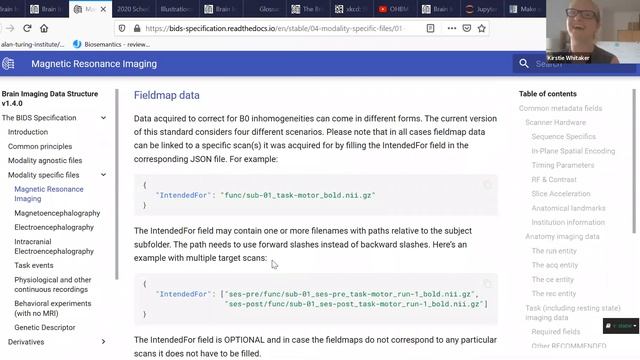
Task: Open the Biosemantics review bookmark
Action: tap(111, 44)
